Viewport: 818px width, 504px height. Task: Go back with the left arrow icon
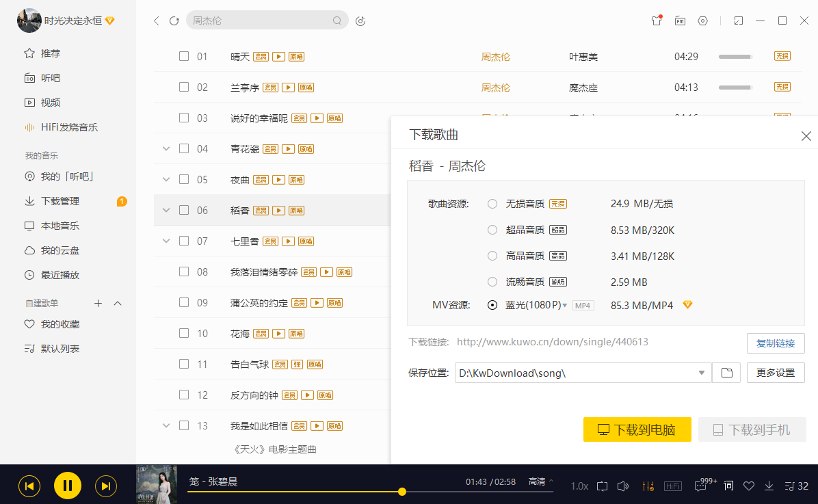tap(156, 21)
